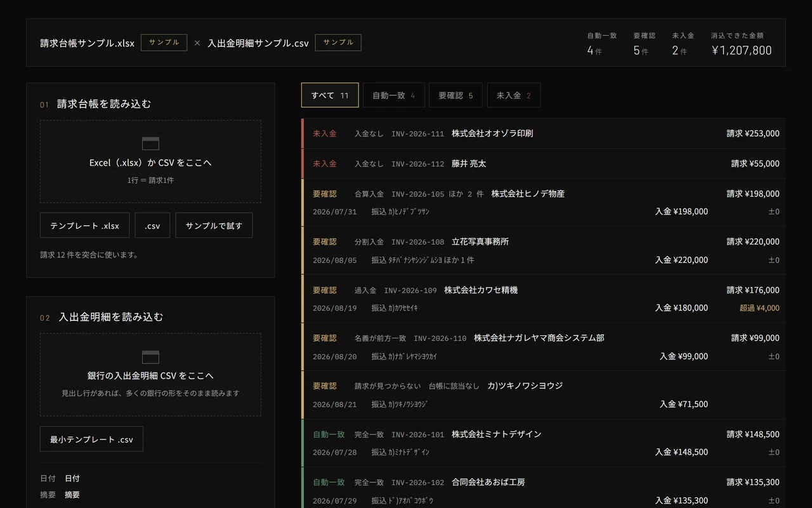812x508 pixels.
Task: Open row カ)ツキノワシヨウジ
Action: click(x=543, y=395)
